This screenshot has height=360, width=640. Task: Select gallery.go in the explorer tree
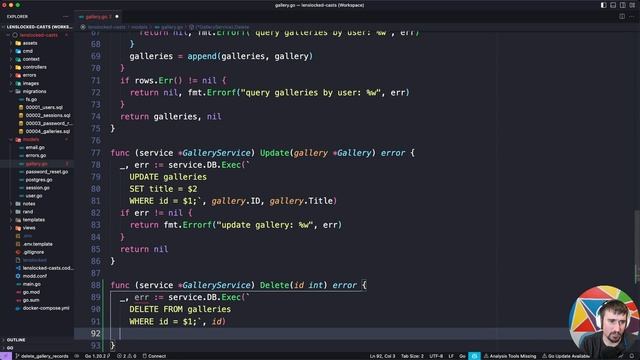pyautogui.click(x=36, y=164)
